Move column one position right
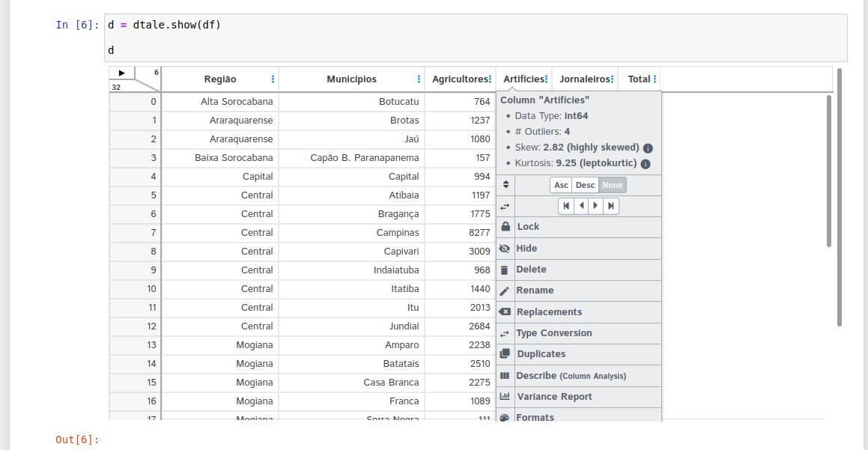This screenshot has width=868, height=450. 595,206
